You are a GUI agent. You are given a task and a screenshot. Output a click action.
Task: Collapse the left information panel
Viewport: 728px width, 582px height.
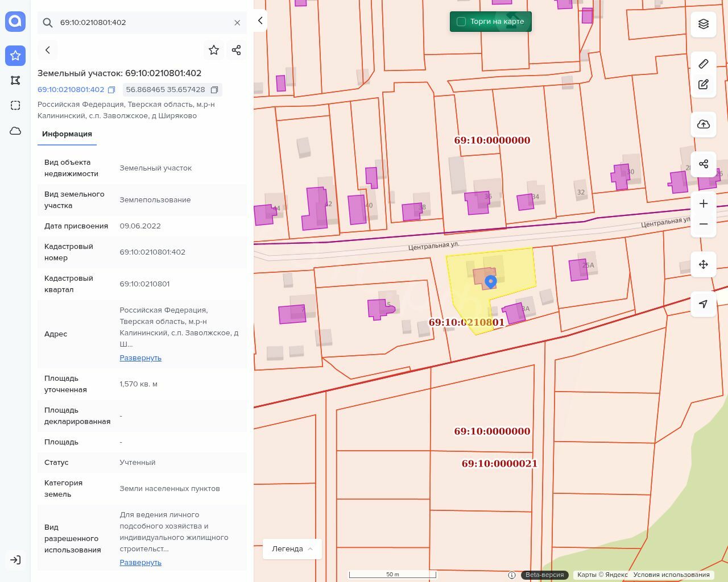click(x=260, y=20)
